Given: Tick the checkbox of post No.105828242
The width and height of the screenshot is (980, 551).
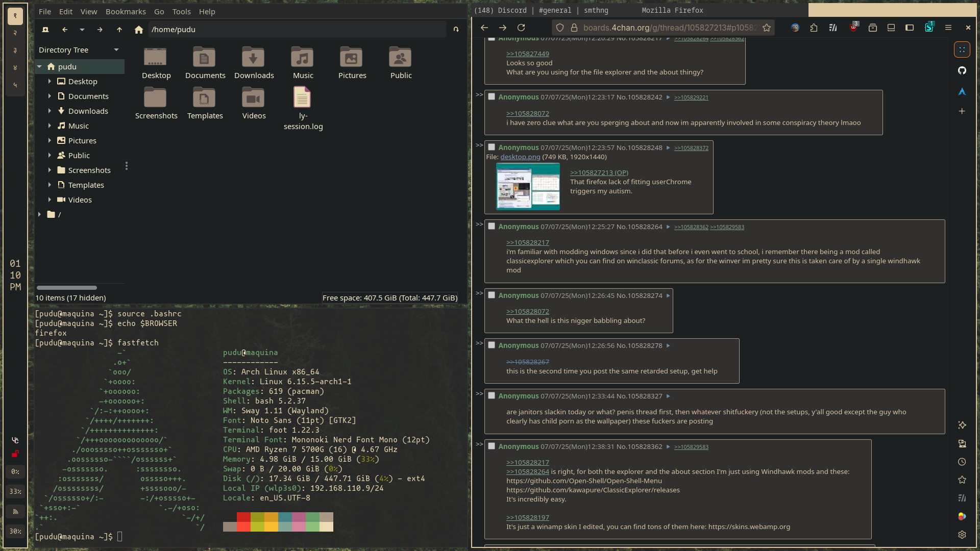Looking at the screenshot, I should click(492, 96).
